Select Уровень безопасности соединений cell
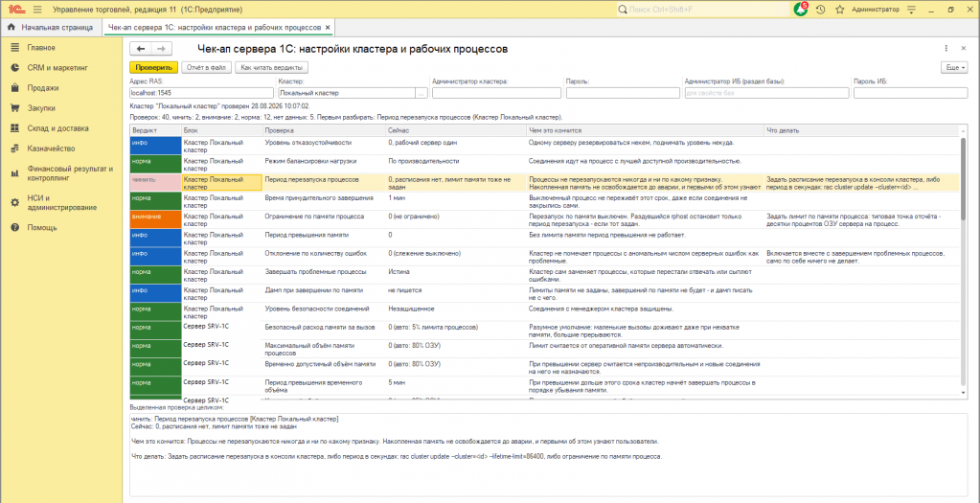Screen dimensions: 980x503 323,311
